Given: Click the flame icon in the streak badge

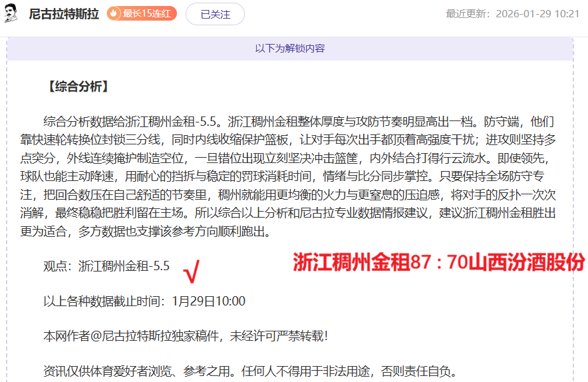Looking at the screenshot, I should point(114,13).
